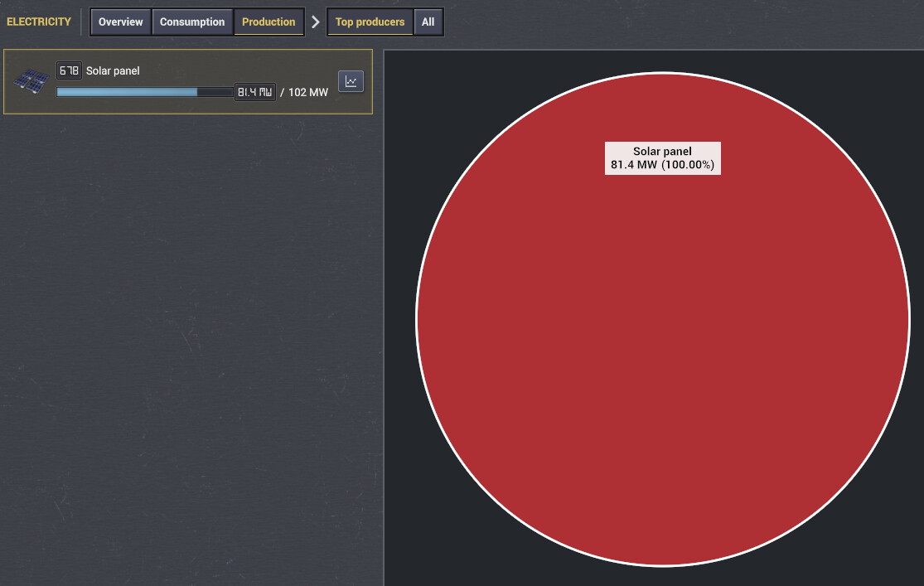924x586 pixels.
Task: Switch to the Overview tab
Action: (121, 22)
